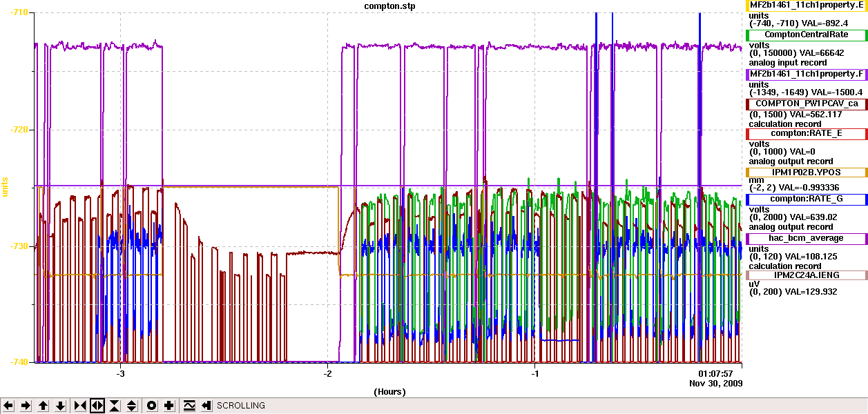
Task: Click the -740 y-axis tick label
Action: (18, 362)
